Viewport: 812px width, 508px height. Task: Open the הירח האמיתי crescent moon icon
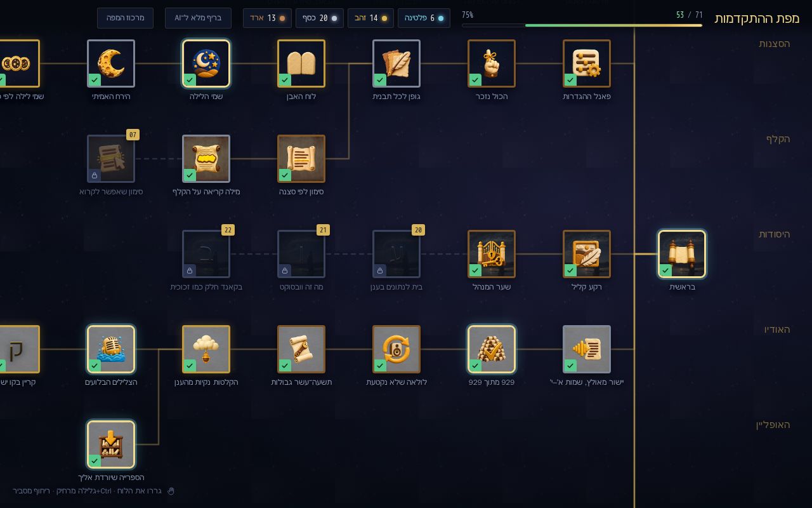pyautogui.click(x=111, y=63)
